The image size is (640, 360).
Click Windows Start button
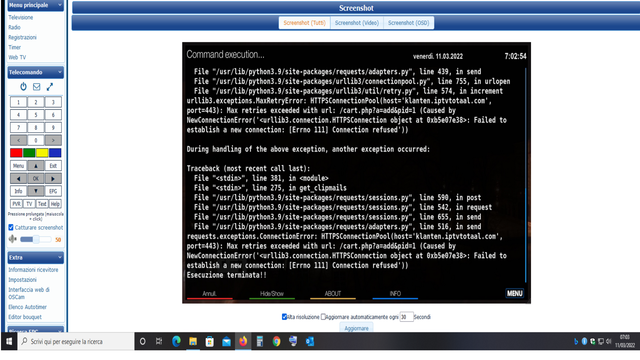(x=9, y=342)
